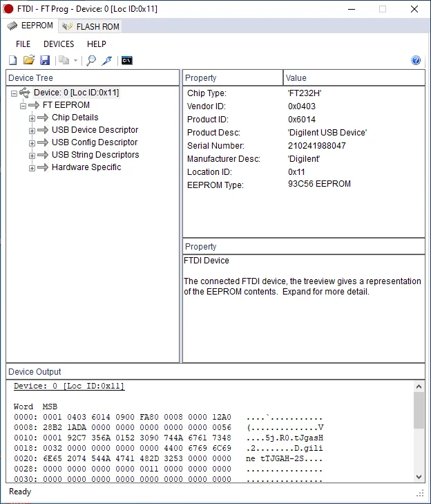This screenshot has width=431, height=504.
Task: Click the EEPROM tab chip icon
Action: click(x=12, y=26)
